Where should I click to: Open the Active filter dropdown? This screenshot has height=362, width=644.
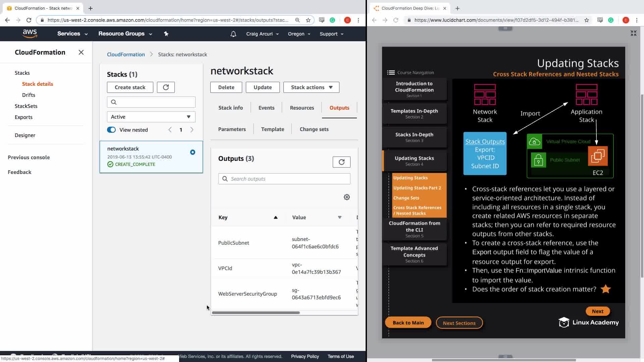151,117
